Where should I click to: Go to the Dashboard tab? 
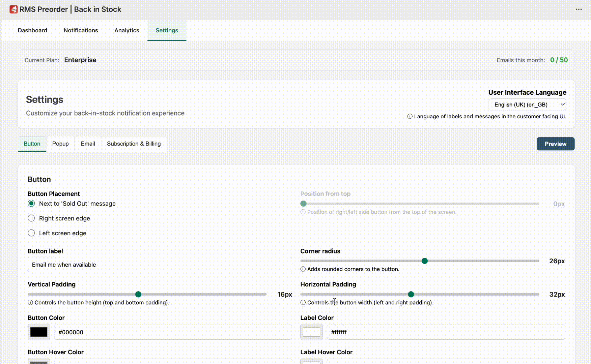pyautogui.click(x=32, y=30)
